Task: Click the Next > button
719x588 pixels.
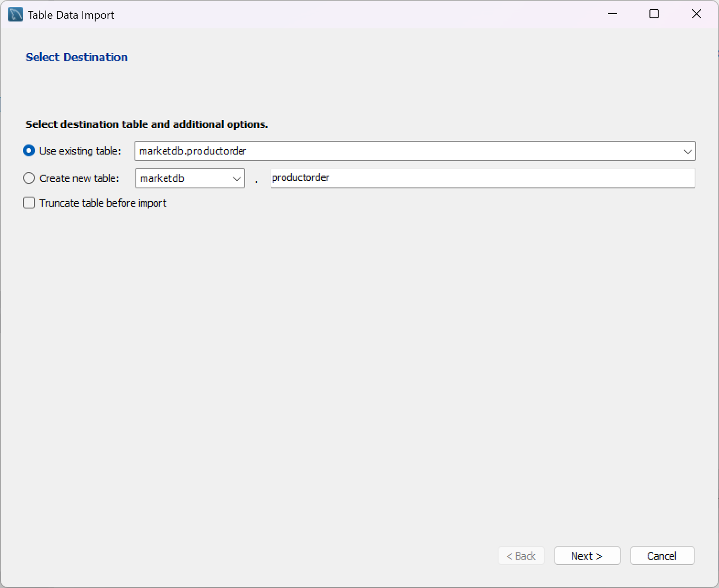Action: [587, 556]
